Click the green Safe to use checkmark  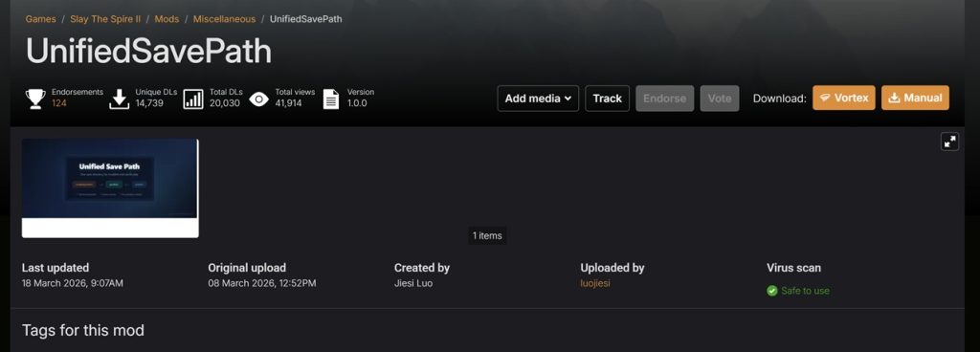772,291
